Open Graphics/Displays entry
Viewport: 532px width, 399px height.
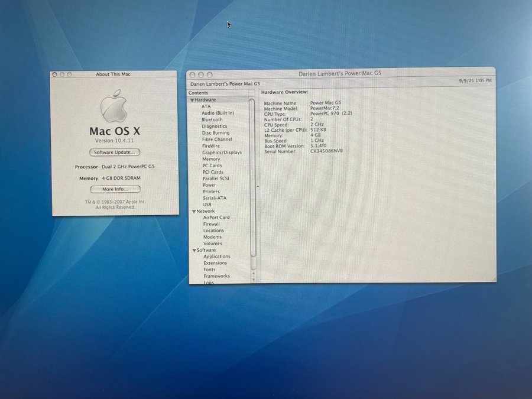click(222, 153)
